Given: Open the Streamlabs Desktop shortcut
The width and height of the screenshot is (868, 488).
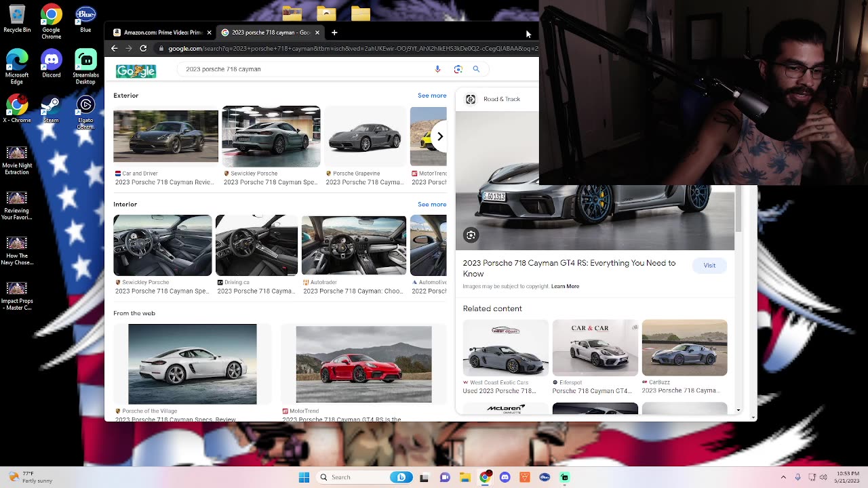Looking at the screenshot, I should tap(85, 66).
